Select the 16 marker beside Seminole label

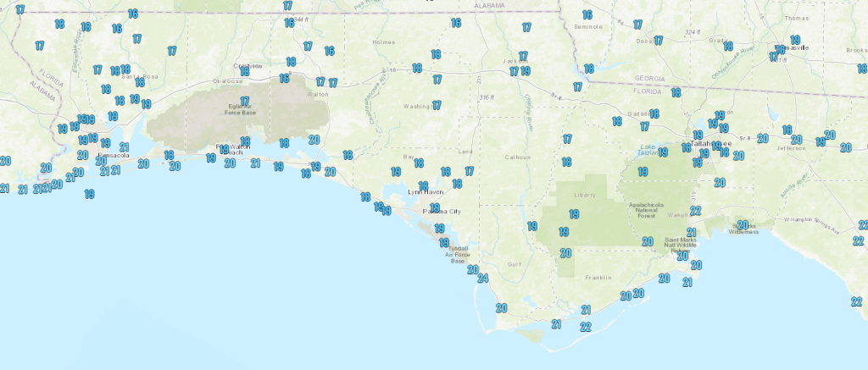click(x=587, y=15)
